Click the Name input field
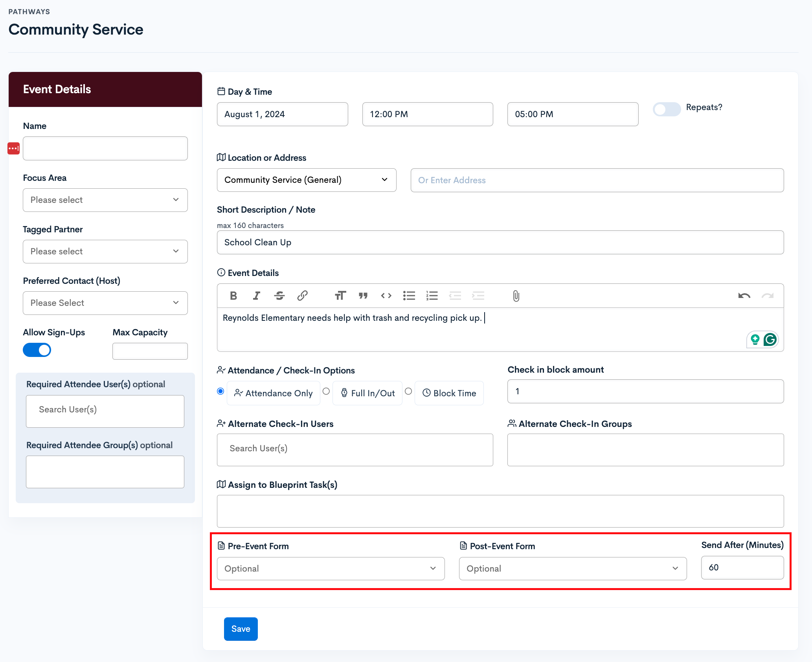The width and height of the screenshot is (812, 662). 105,148
